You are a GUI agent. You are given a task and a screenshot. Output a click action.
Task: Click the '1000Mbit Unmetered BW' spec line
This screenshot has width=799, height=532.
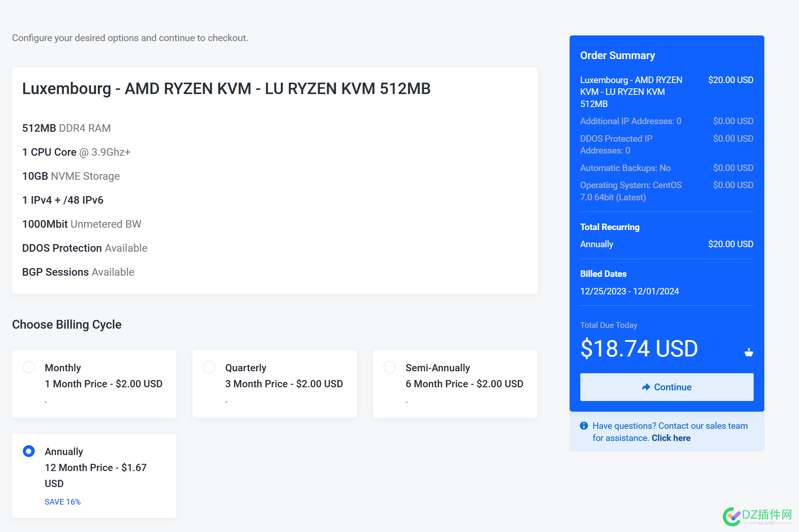coord(82,224)
